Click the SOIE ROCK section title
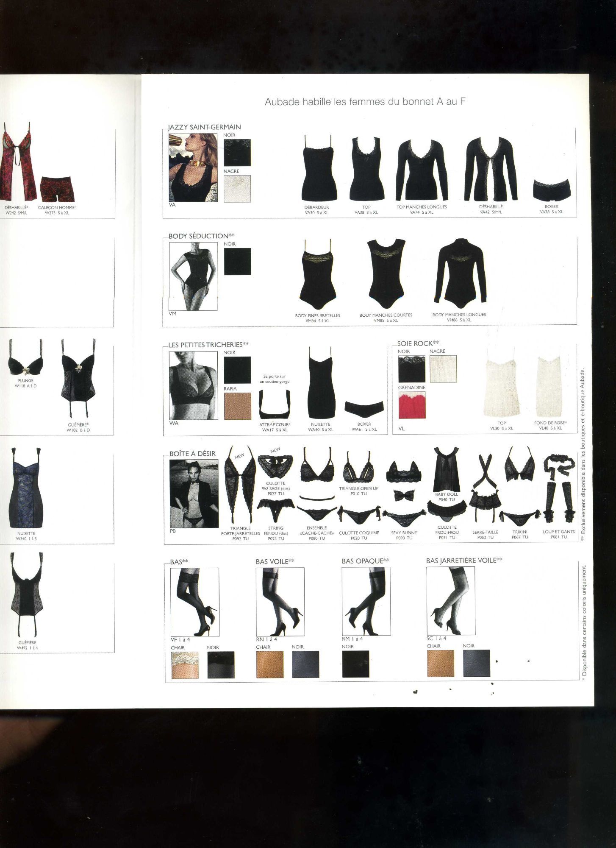This screenshot has width=616, height=848. [x=418, y=343]
